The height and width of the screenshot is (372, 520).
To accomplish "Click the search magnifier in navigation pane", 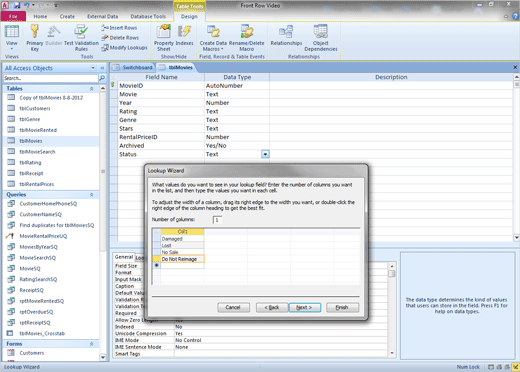I will click(x=102, y=78).
